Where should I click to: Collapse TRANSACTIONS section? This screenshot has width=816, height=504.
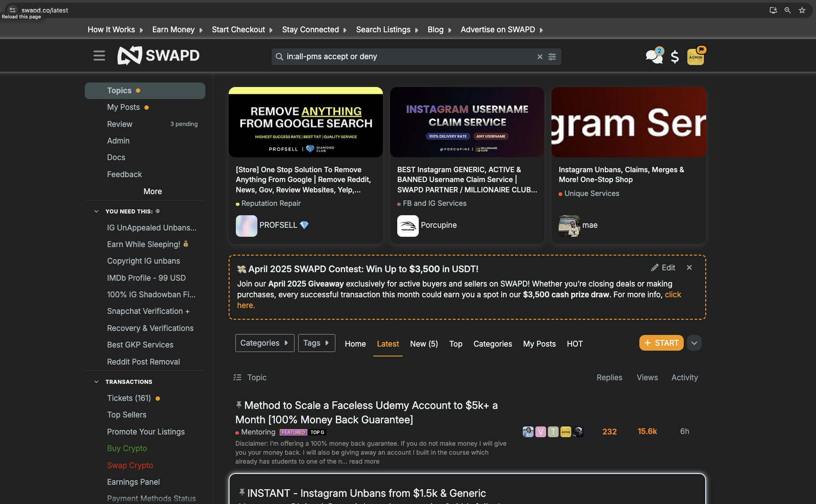point(96,382)
